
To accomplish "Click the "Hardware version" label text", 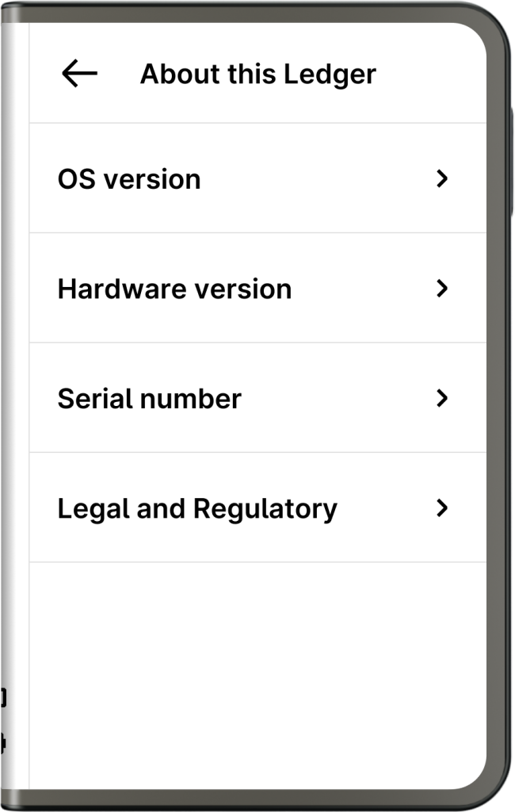I will [x=174, y=289].
